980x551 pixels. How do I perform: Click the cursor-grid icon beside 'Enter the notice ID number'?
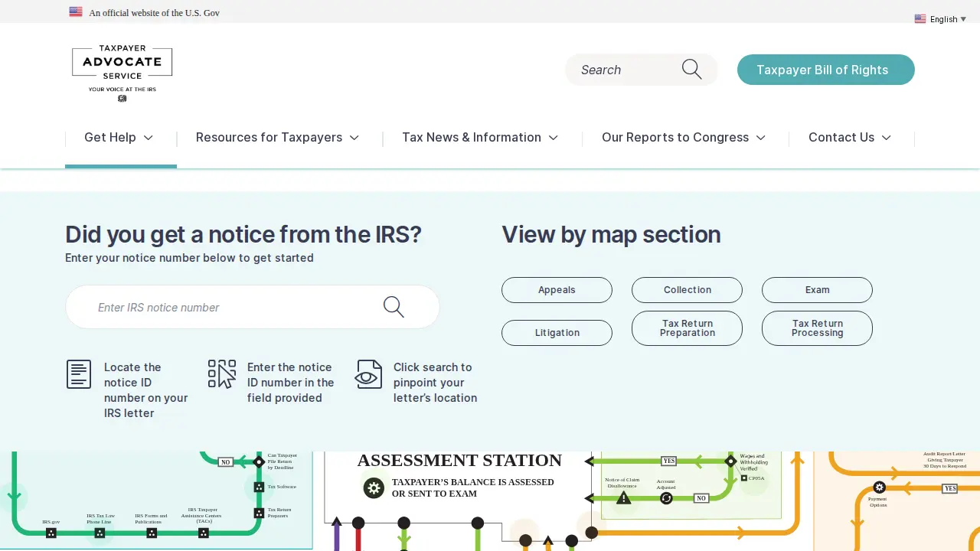pyautogui.click(x=222, y=374)
